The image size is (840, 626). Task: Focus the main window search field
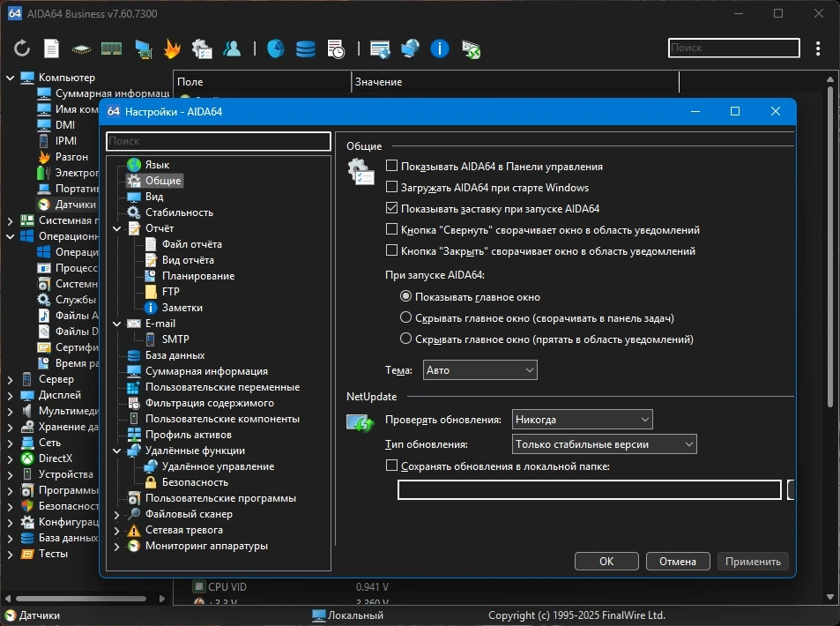pos(734,48)
